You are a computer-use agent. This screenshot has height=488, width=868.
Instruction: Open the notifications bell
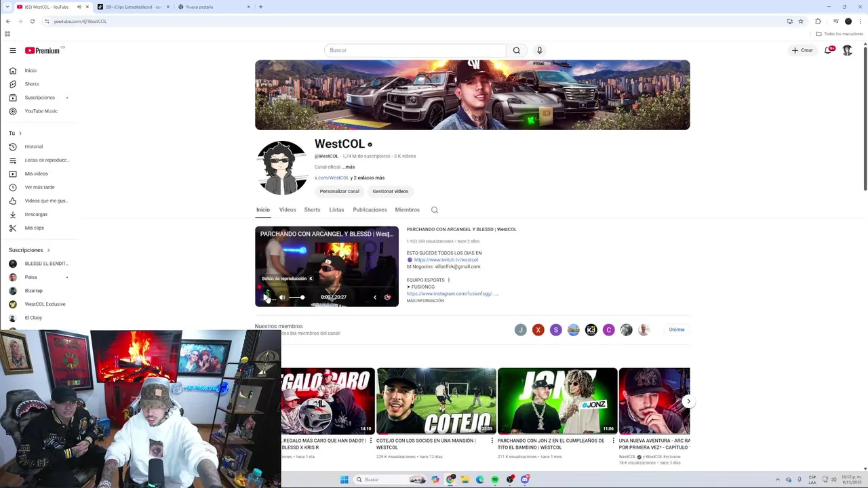coord(828,50)
